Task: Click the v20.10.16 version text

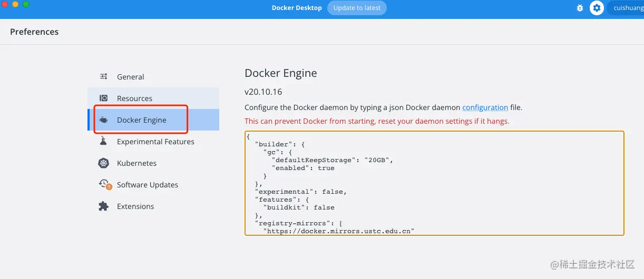Action: (264, 92)
